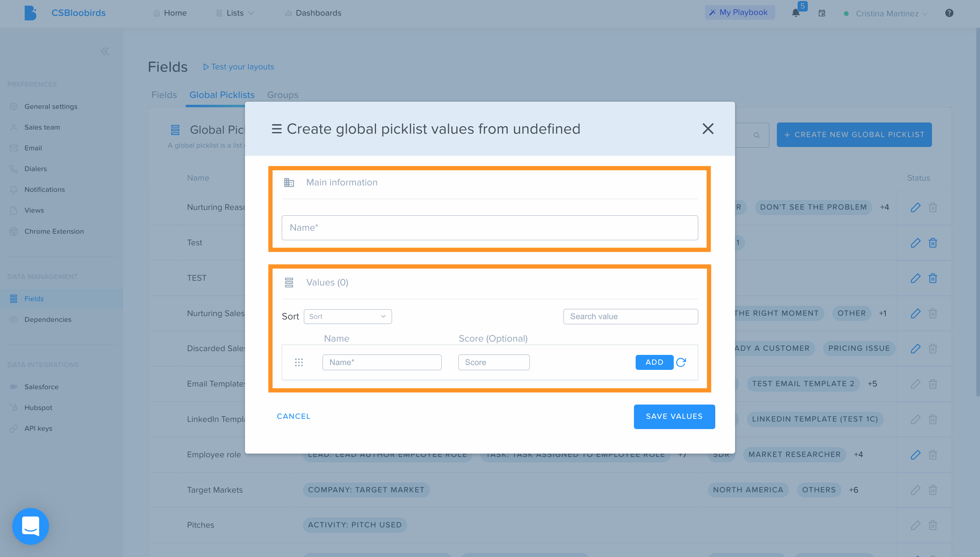Open Sales team preferences
Viewport: 980px width, 557px height.
click(x=42, y=127)
